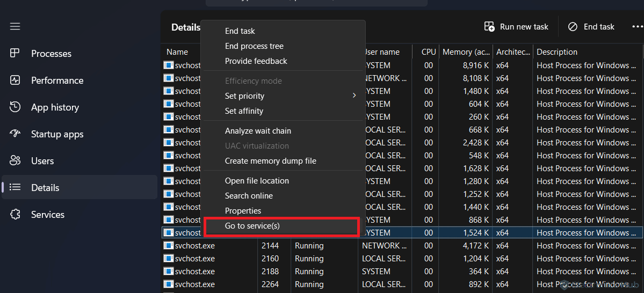The height and width of the screenshot is (293, 644).
Task: Click NETWORK user name in PID 2144 row
Action: [x=385, y=246]
